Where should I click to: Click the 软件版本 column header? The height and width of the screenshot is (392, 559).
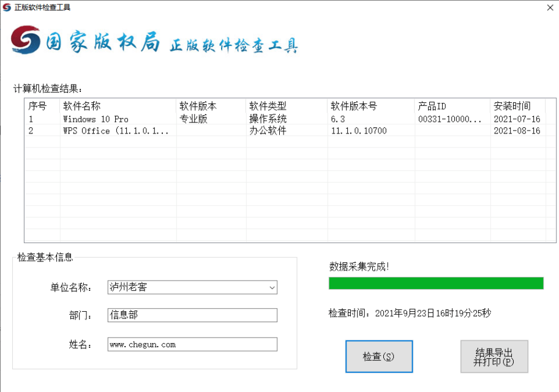pos(211,106)
